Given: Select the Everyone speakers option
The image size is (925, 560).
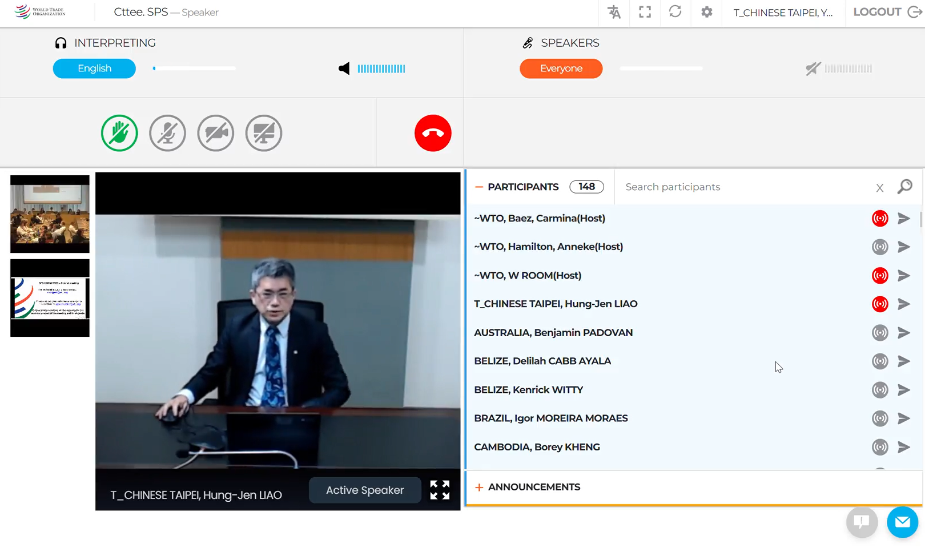Looking at the screenshot, I should 561,69.
